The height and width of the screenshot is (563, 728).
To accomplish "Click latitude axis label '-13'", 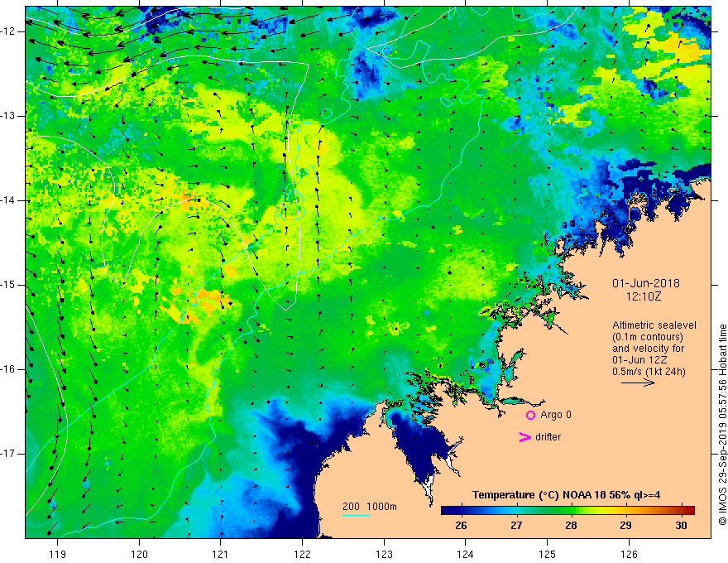I will 9,116.
